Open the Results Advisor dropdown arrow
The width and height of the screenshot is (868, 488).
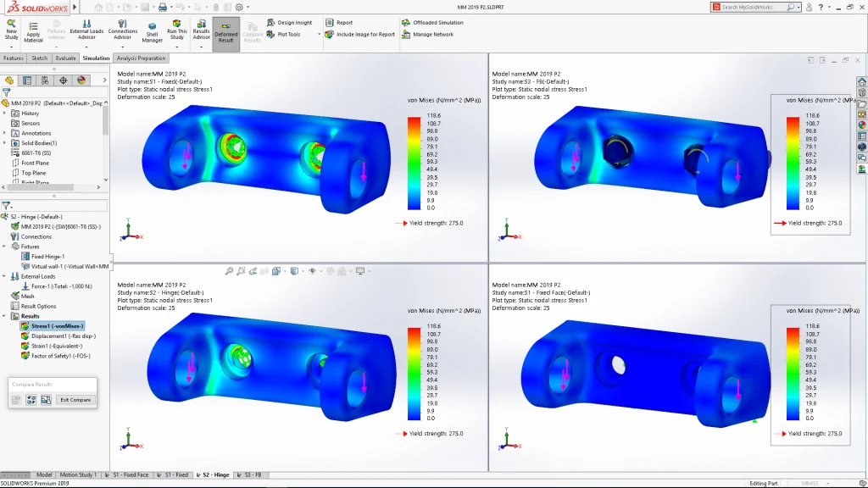201,47
